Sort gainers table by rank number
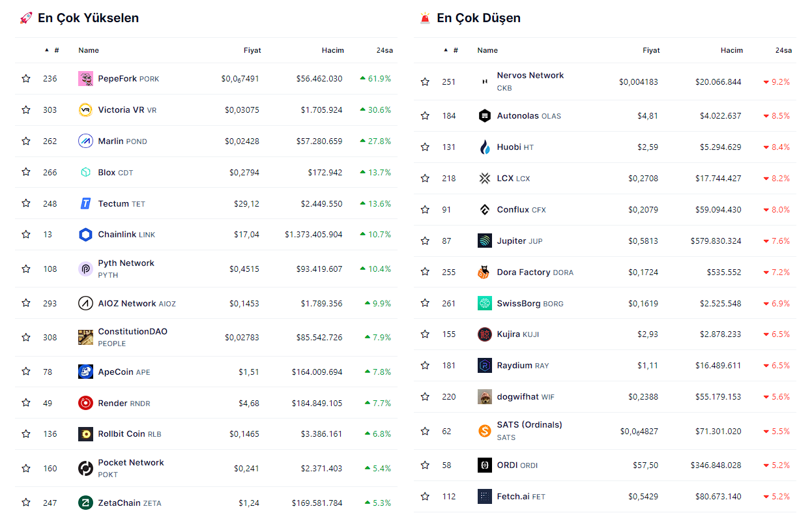The width and height of the screenshot is (812, 515). 56,50
